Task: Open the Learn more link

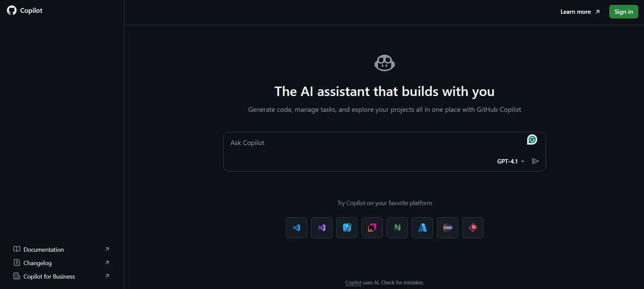Action: click(x=580, y=12)
